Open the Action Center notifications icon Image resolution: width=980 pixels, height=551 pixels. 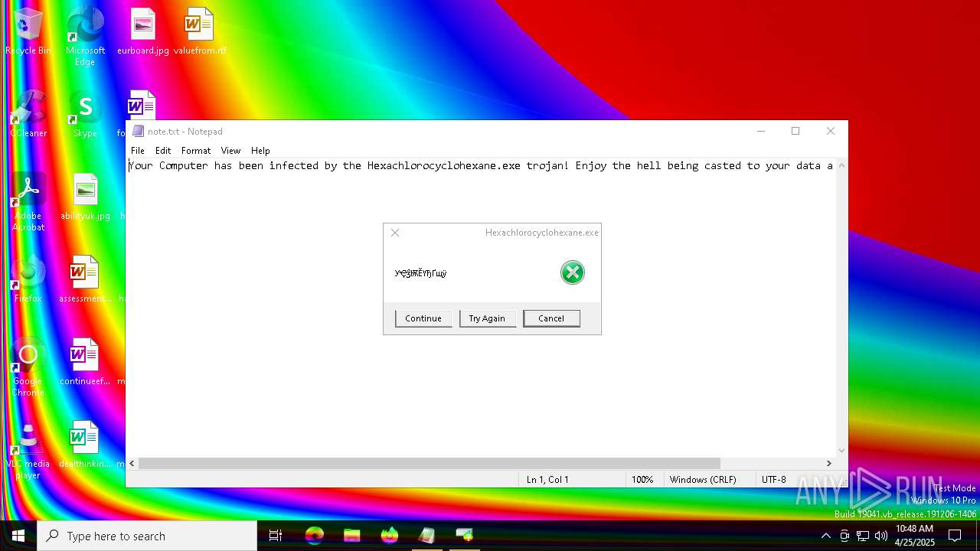[x=955, y=536]
